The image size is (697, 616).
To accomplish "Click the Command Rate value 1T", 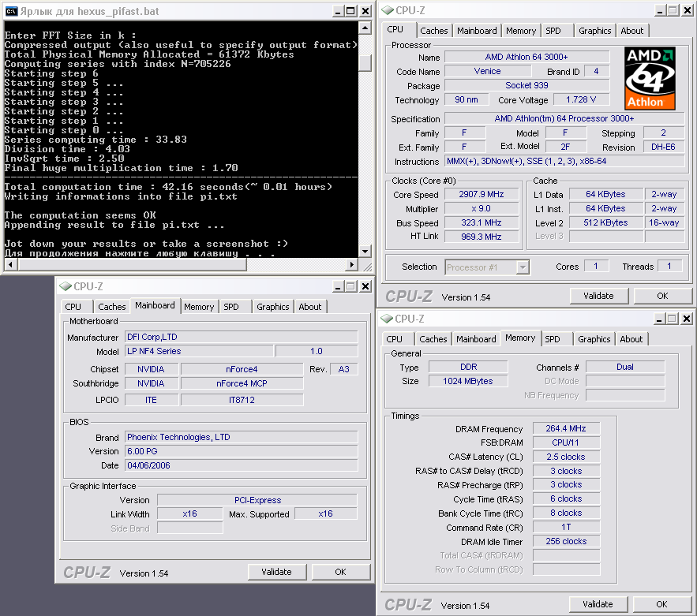I will point(566,527).
